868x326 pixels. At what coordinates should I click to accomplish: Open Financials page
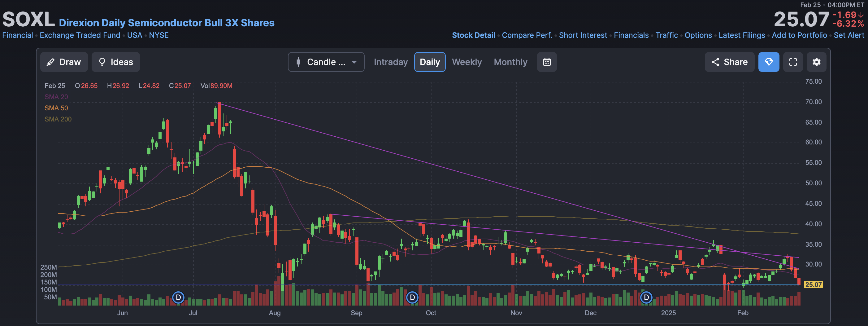click(631, 35)
